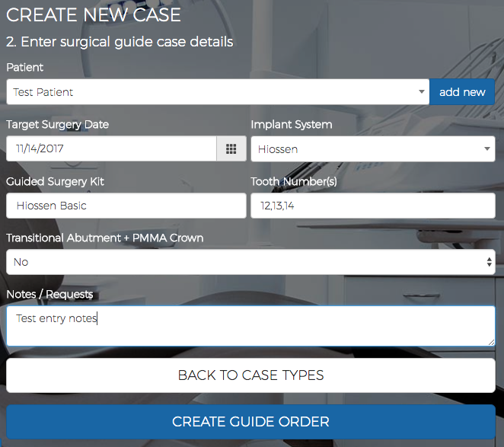The width and height of the screenshot is (504, 447).
Task: Expand the Implant System dropdown
Action: (373, 149)
